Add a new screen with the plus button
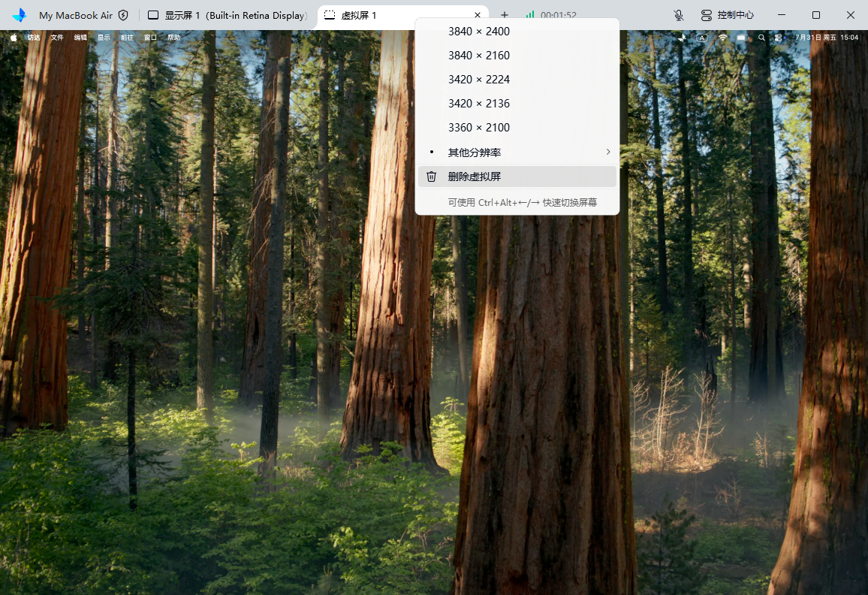This screenshot has height=595, width=868. 505,15
